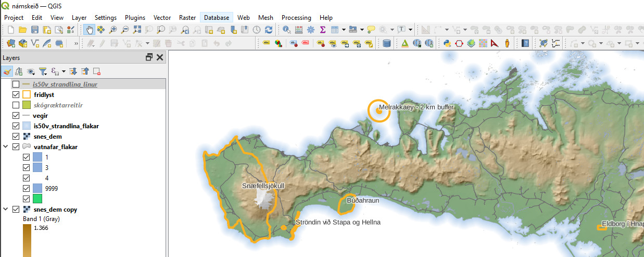The width and height of the screenshot is (644, 257).
Task: Collapse the snes_dem copy layer
Action: click(x=6, y=210)
